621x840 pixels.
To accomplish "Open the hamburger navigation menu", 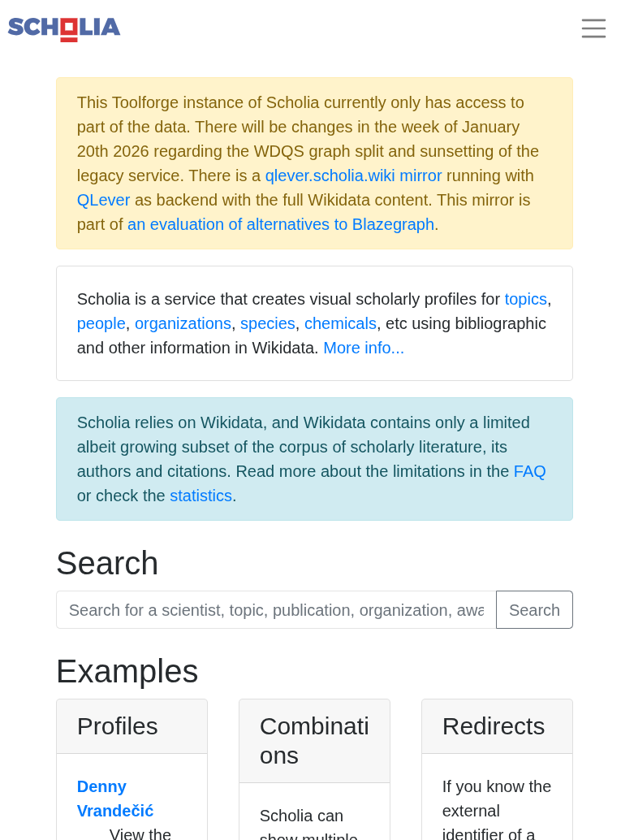I will coord(593,28).
